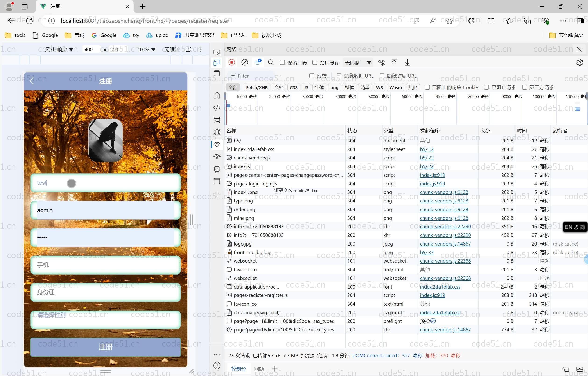
Task: Click the import HAR upload arrow
Action: pyautogui.click(x=394, y=62)
